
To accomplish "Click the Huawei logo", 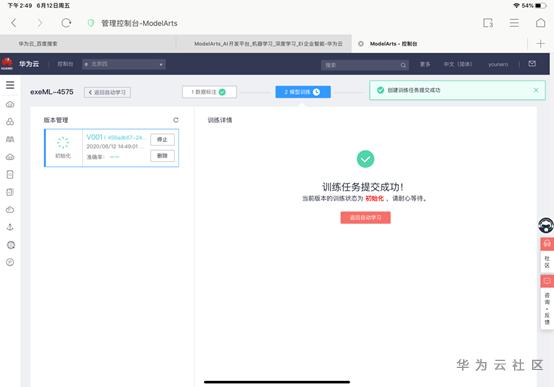I will coord(7,64).
